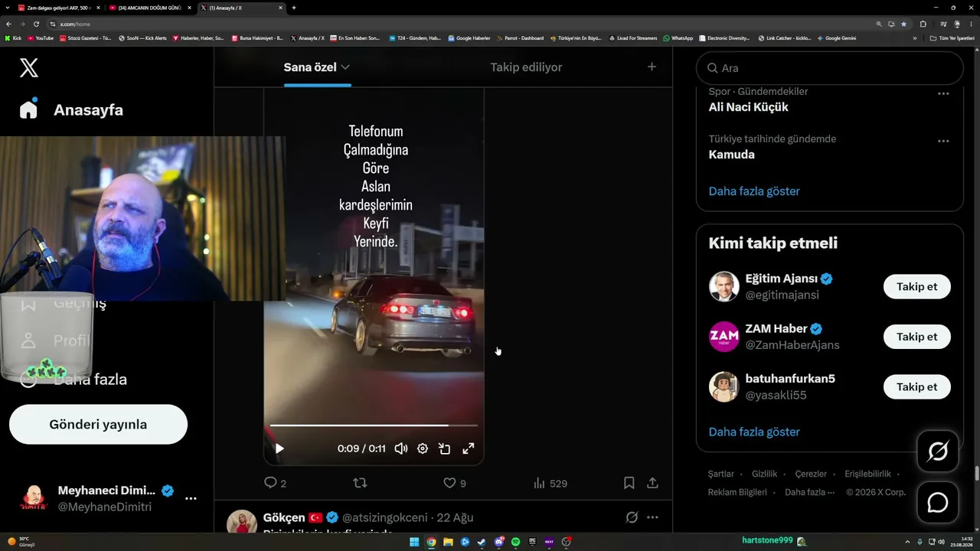Reply to the post with 2 comments
The image size is (980, 551).
click(x=275, y=483)
